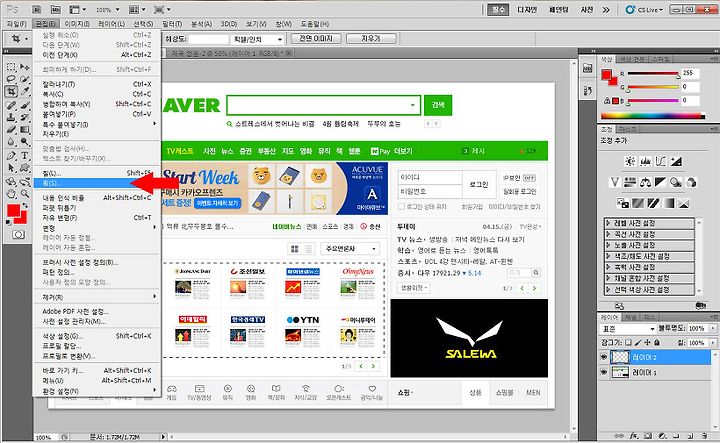Select the Pen tool
The height and width of the screenshot is (443, 720).
tap(11, 156)
